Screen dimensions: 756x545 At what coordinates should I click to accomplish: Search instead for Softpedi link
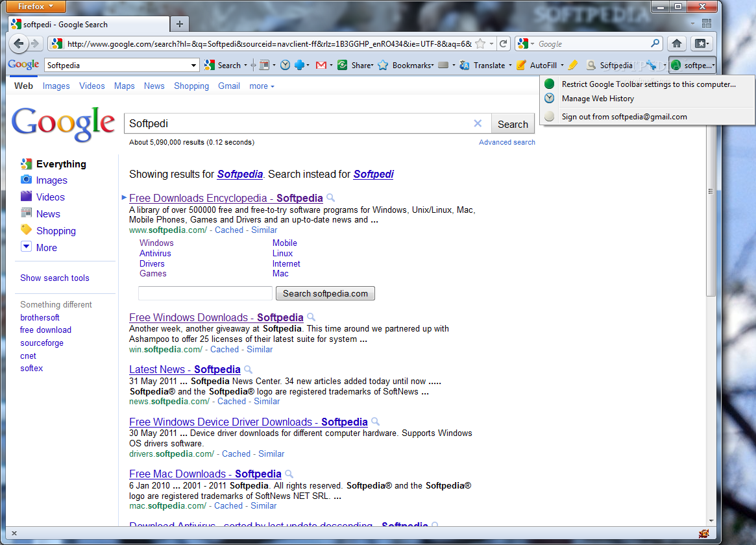tap(373, 175)
